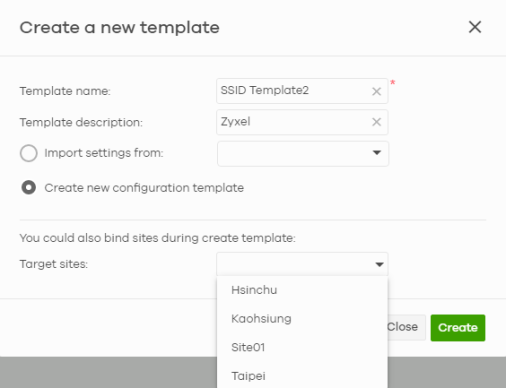
Task: Select Create new configuration template radio button
Action: point(29,187)
